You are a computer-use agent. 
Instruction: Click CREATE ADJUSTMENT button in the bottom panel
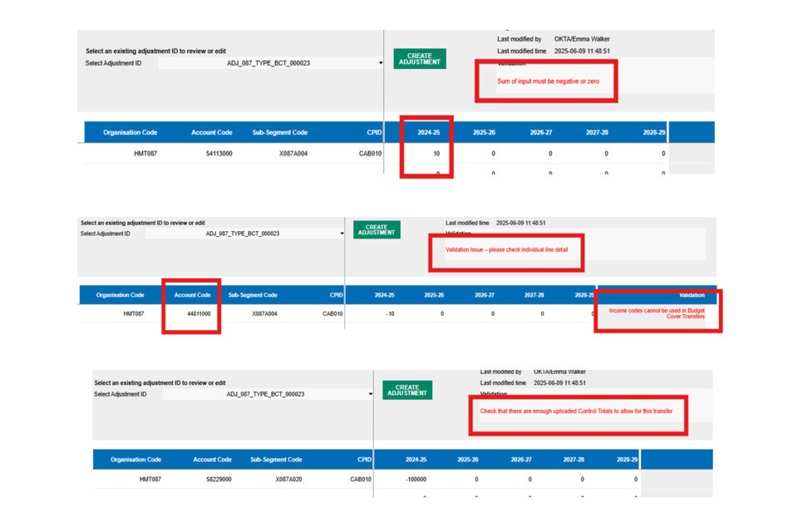click(x=406, y=390)
